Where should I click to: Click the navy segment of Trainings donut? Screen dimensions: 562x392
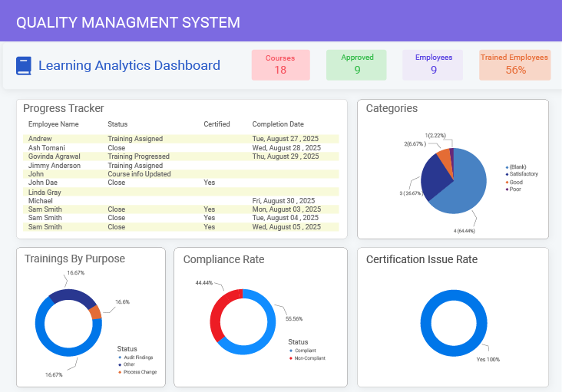tap(73, 296)
